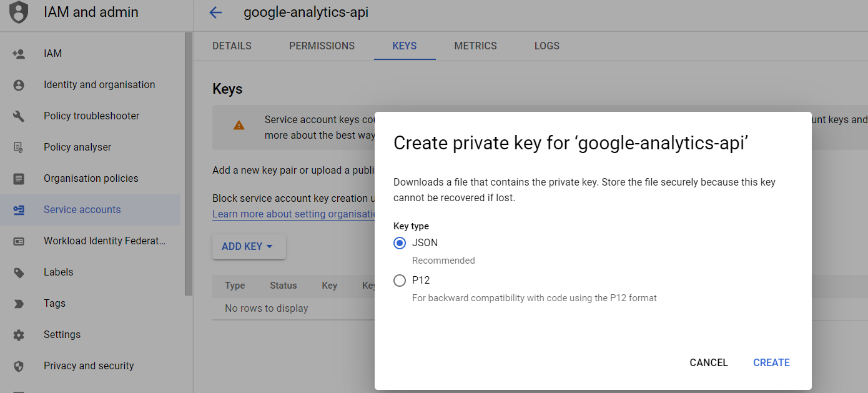This screenshot has height=393, width=868.
Task: Click the CREATE button in dialog
Action: (771, 363)
